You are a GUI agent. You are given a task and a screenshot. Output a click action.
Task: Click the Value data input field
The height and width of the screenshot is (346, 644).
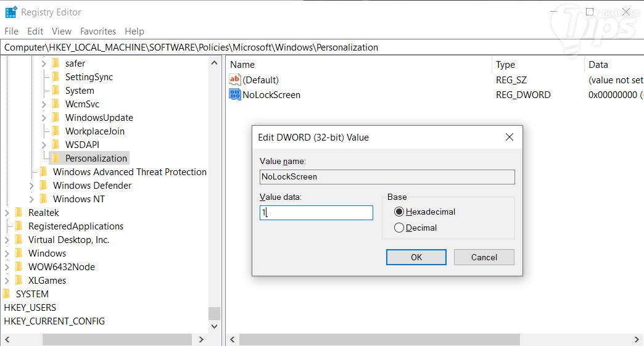(316, 213)
